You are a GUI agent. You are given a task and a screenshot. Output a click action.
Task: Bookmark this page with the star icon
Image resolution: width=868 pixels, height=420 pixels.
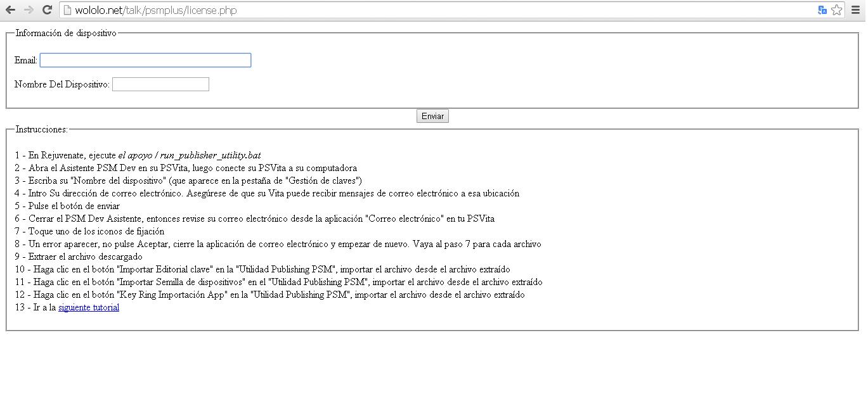click(837, 10)
